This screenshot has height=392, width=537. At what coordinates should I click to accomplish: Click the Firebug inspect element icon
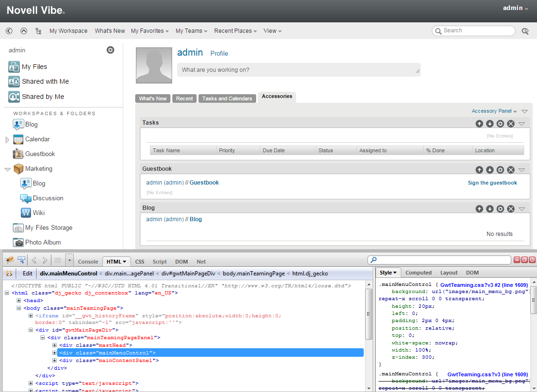tap(21, 260)
